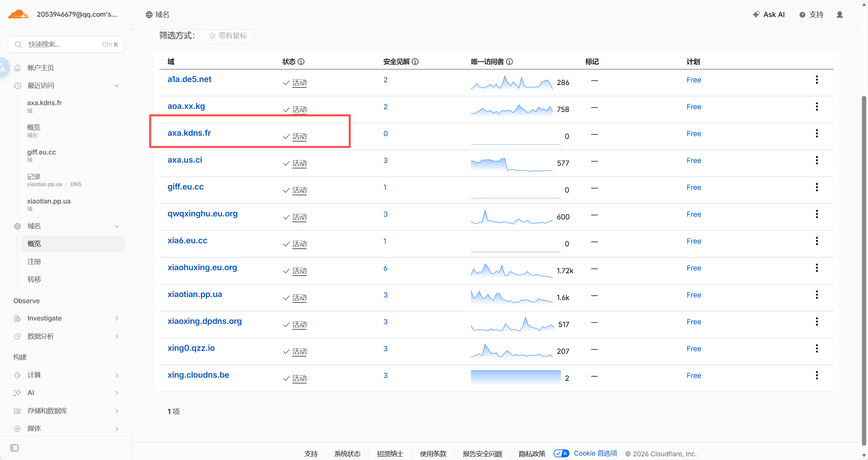This screenshot has width=868, height=460.
Task: Click the info icon beside 唯一访问者 header
Action: click(509, 62)
